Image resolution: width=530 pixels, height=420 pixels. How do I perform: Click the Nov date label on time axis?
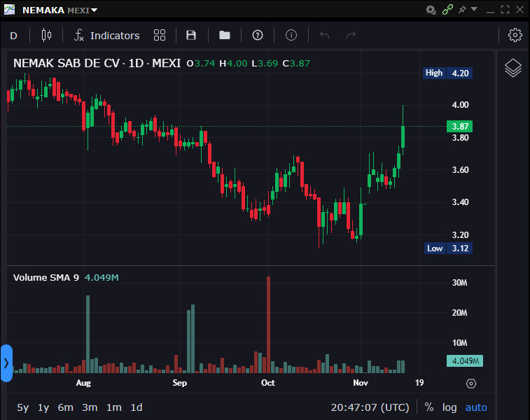[x=361, y=383]
